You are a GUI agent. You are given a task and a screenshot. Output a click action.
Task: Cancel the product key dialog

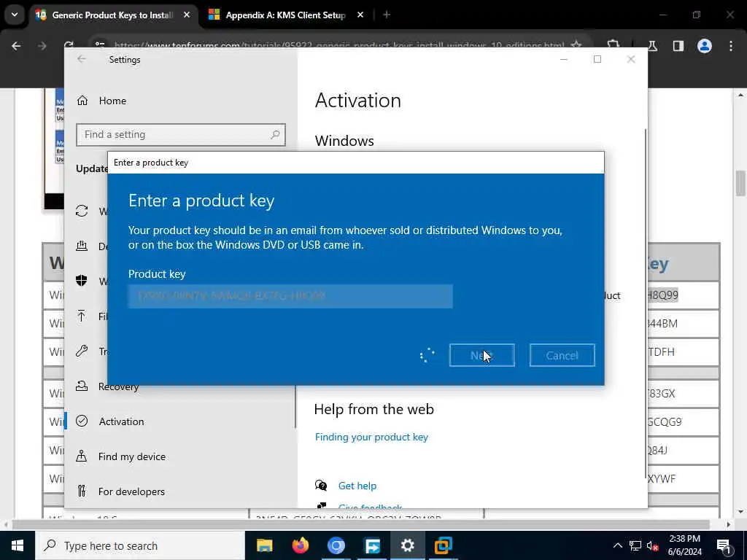[x=562, y=355]
